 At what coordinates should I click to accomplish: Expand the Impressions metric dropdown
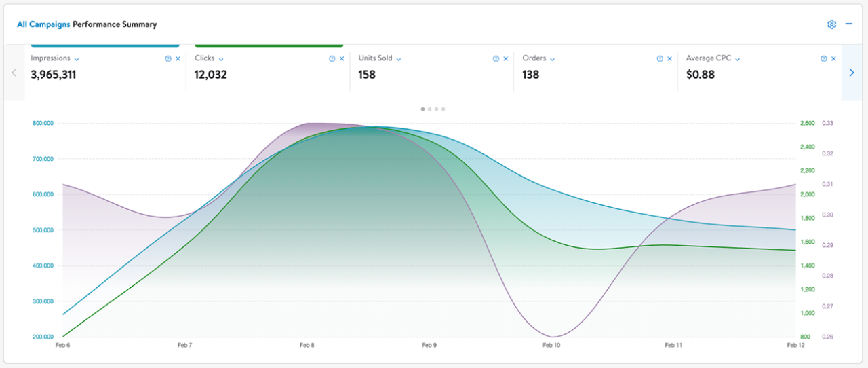click(x=77, y=59)
